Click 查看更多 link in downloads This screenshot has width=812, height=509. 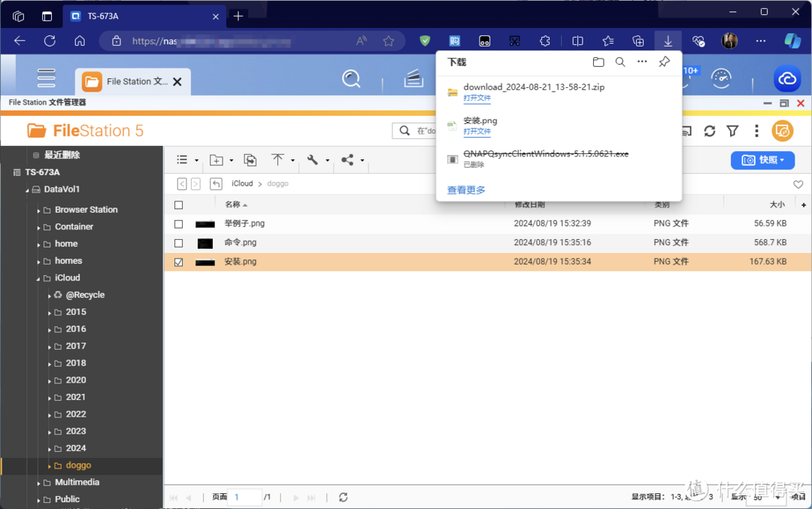(466, 190)
